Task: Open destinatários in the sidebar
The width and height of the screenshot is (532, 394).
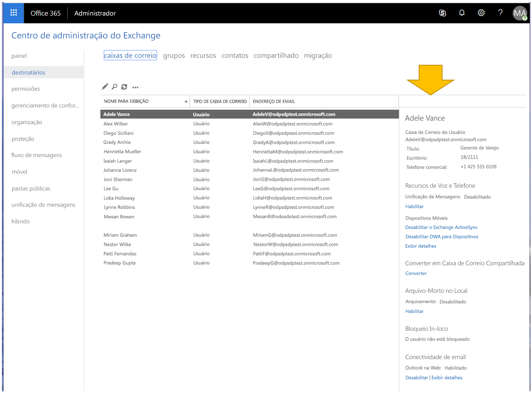Action: [43, 73]
